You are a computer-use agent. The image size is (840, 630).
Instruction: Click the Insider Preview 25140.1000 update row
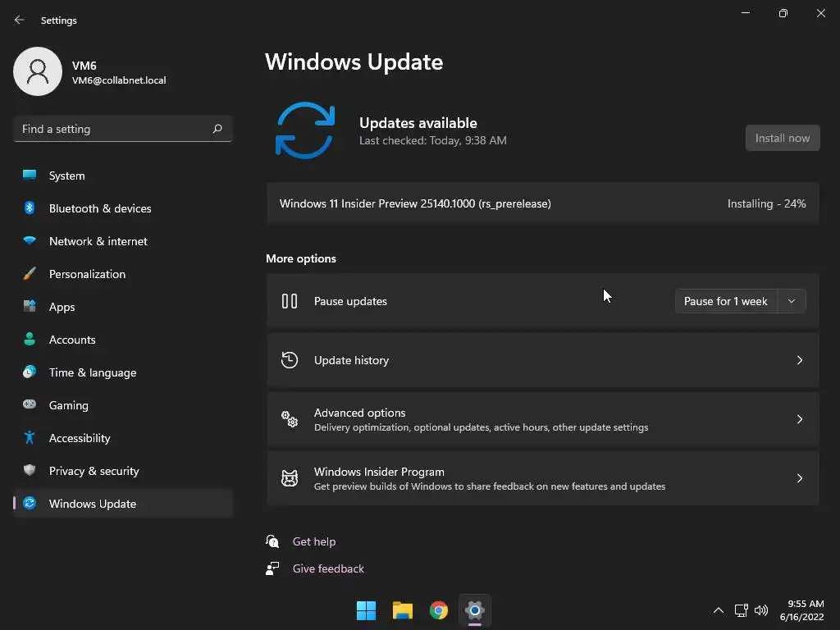tap(543, 203)
